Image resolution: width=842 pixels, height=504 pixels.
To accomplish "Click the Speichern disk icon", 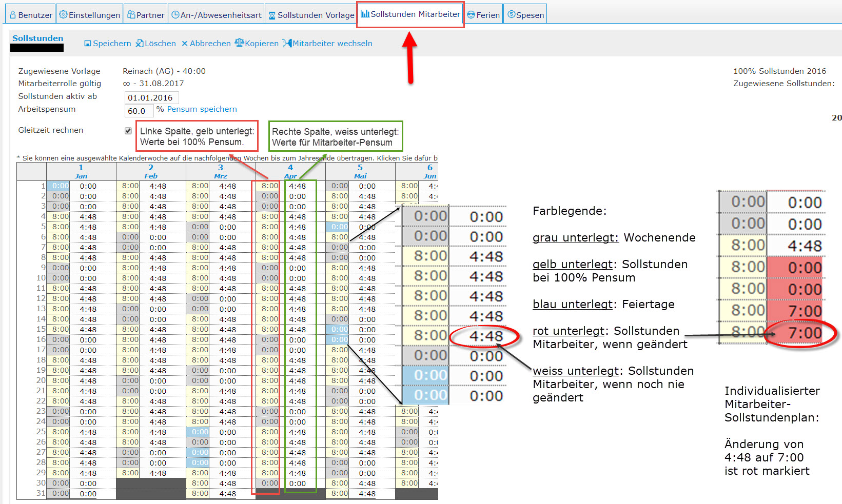I will [88, 44].
